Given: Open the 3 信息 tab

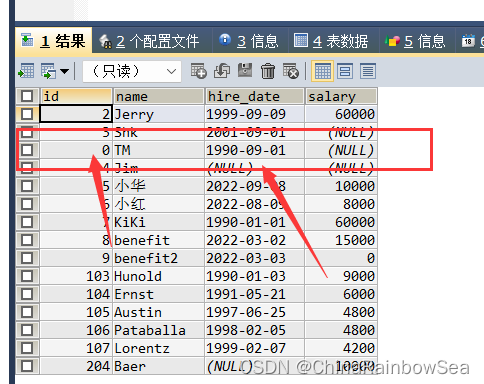Looking at the screenshot, I should tap(250, 41).
